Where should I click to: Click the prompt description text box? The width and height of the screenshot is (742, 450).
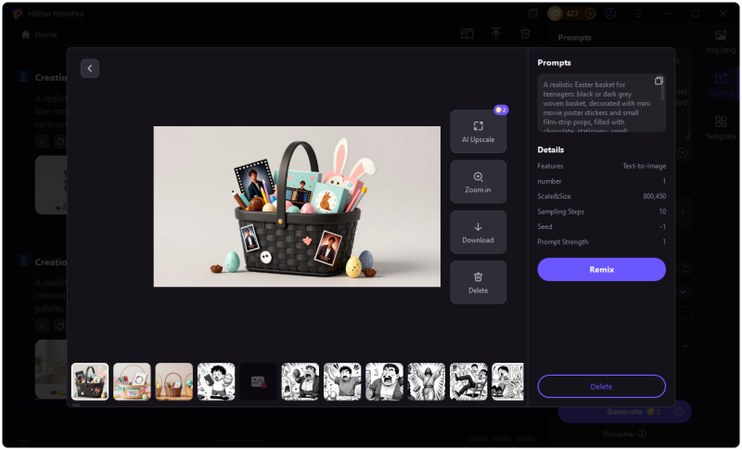click(596, 104)
